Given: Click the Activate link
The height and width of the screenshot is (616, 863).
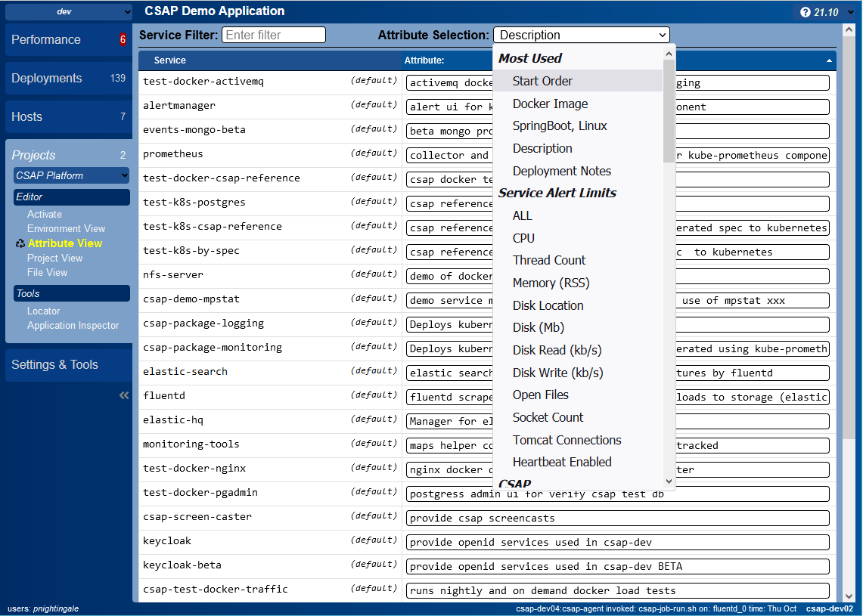Looking at the screenshot, I should tap(45, 215).
